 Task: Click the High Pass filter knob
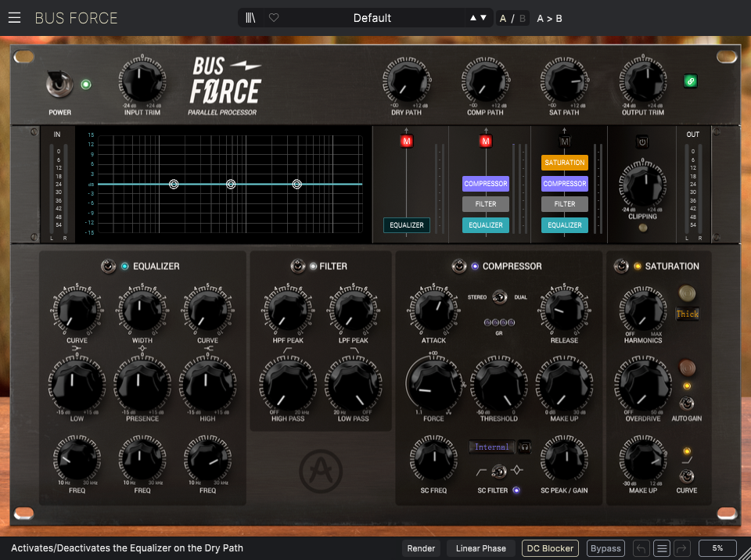click(x=288, y=385)
